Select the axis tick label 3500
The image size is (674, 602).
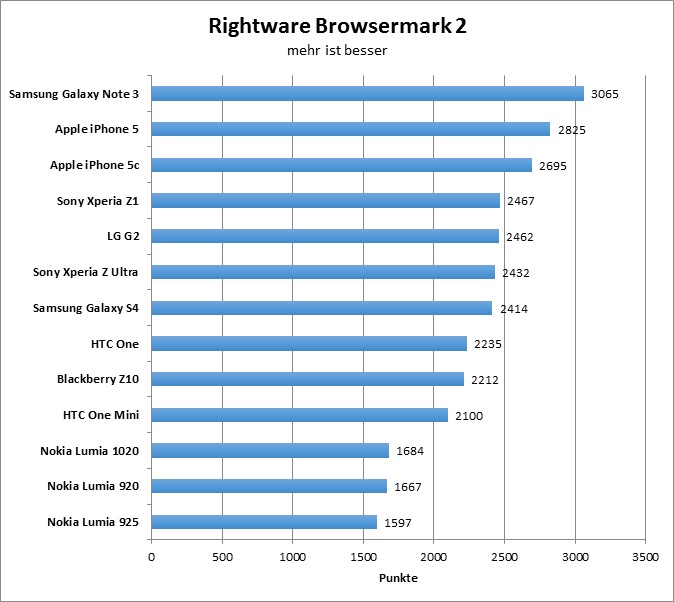coord(645,557)
